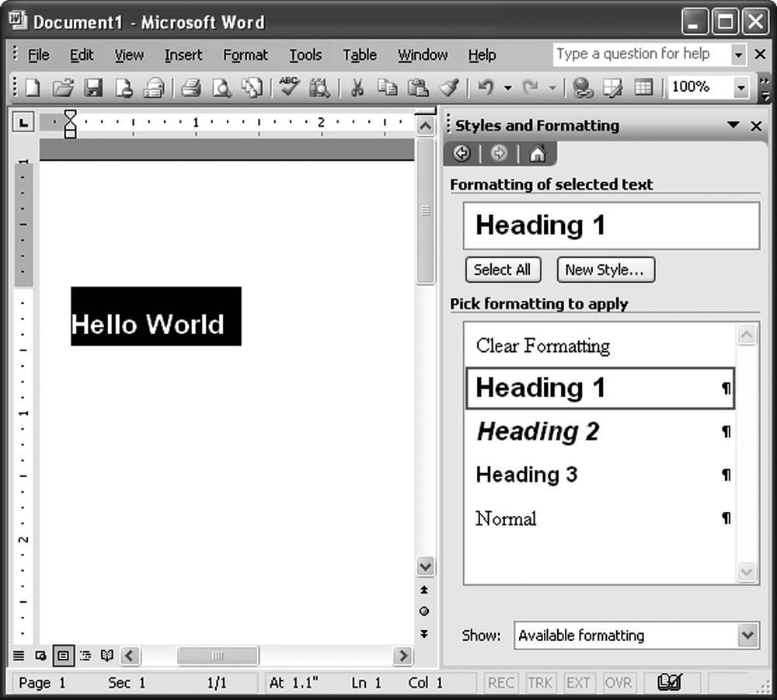Click the Select Browse Object circle button
This screenshot has height=700, width=777.
(x=424, y=611)
